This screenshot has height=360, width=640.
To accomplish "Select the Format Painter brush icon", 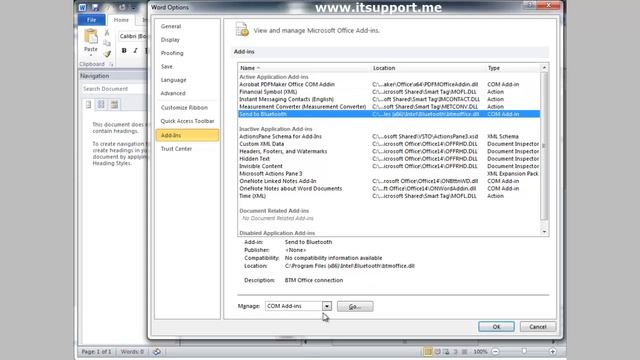I will tap(107, 53).
